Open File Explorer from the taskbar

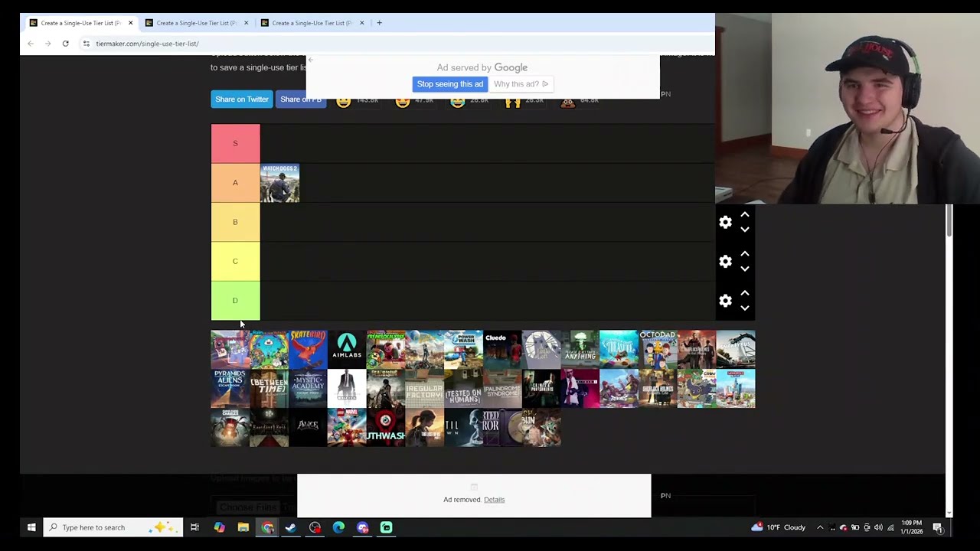pyautogui.click(x=243, y=527)
